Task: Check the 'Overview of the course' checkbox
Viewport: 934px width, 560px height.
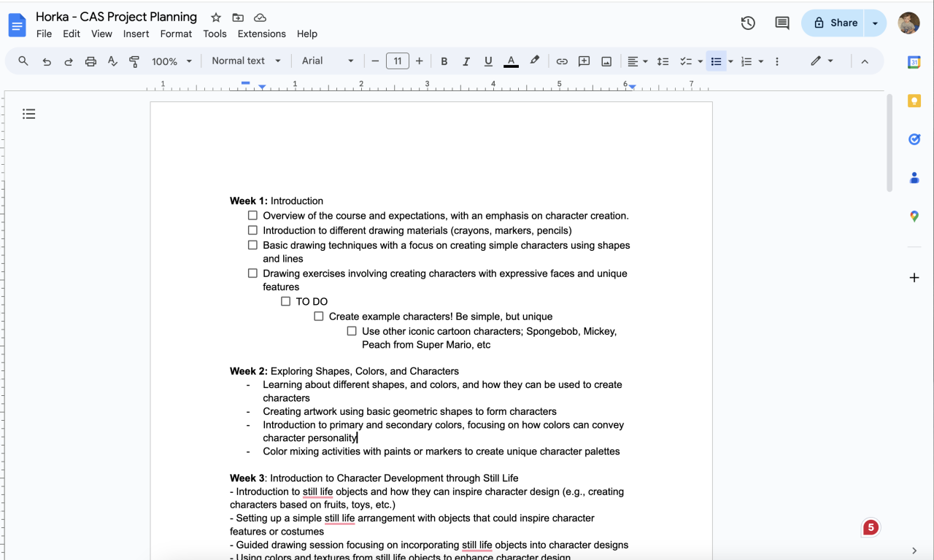Action: coord(252,216)
